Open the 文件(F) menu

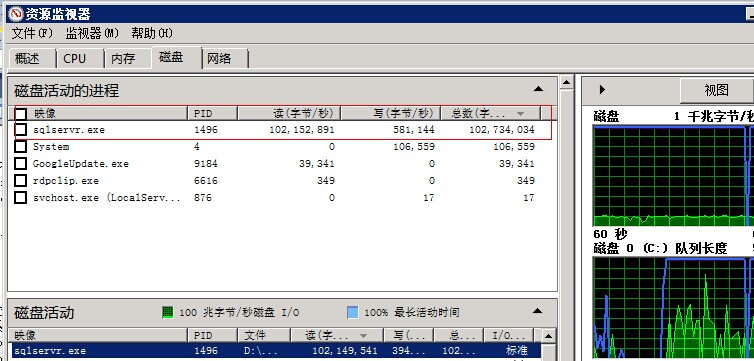pyautogui.click(x=32, y=33)
